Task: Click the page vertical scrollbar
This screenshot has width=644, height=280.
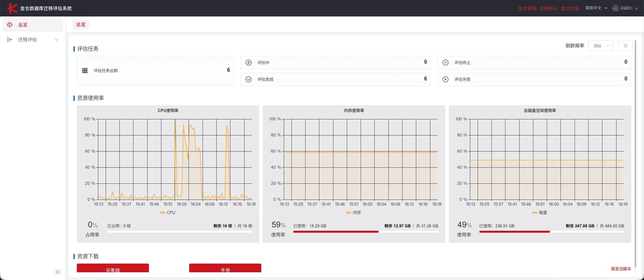Action: 635,154
